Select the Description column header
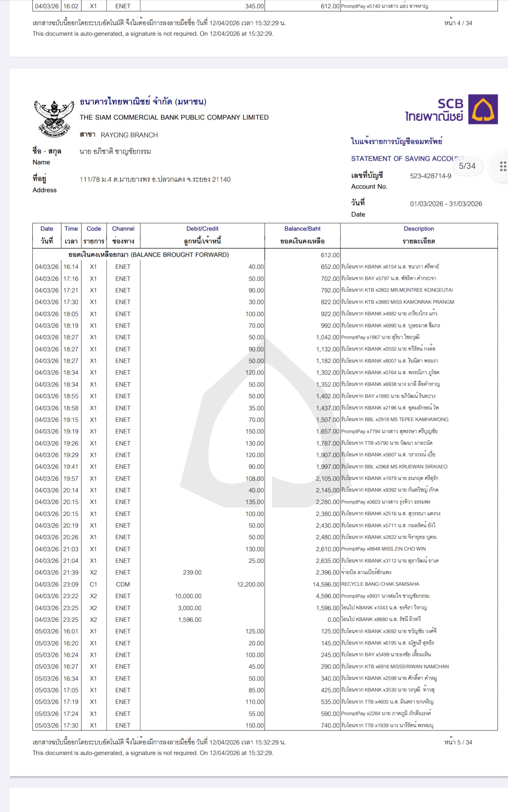 pos(418,235)
